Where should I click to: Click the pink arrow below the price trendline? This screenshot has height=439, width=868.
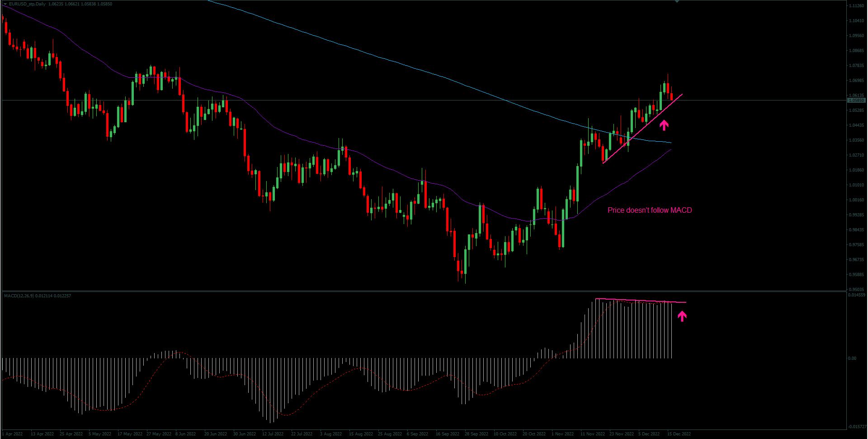664,125
